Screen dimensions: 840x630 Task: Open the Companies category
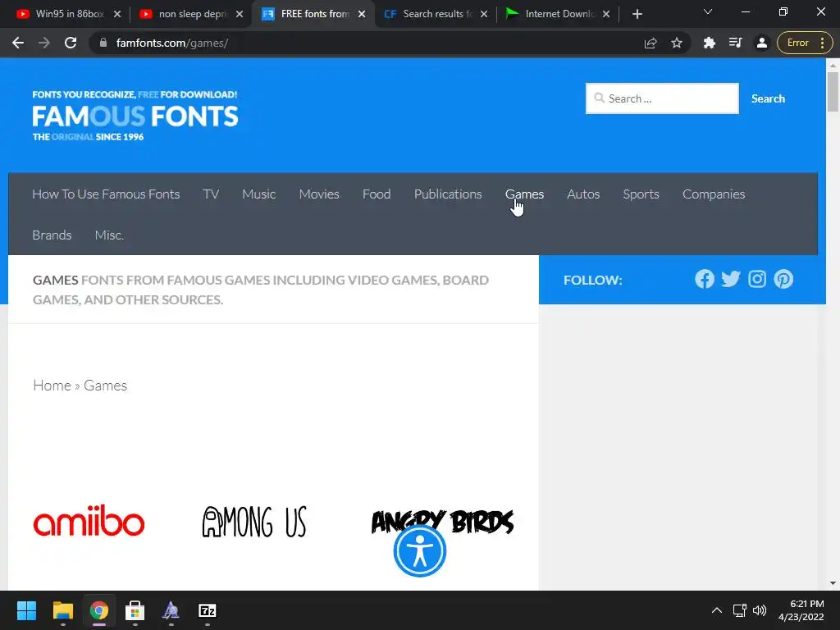coord(714,194)
